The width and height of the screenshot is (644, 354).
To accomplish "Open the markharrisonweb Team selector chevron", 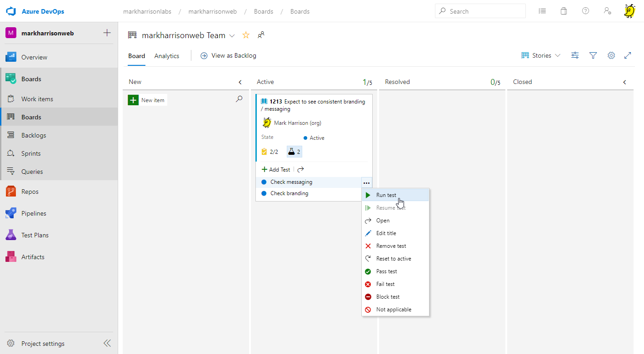I will (232, 35).
